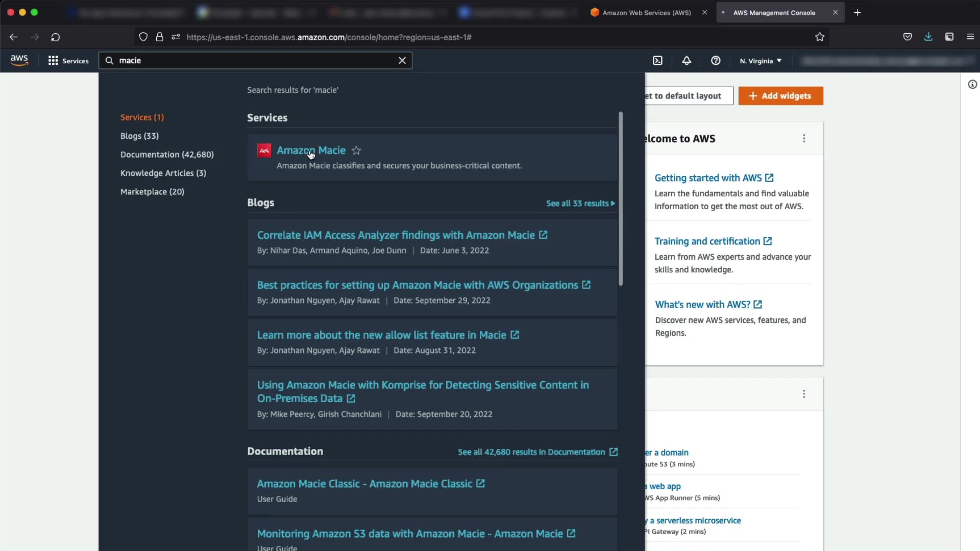980x551 pixels.
Task: Open Welcome to AWS widget options menu
Action: [804, 139]
